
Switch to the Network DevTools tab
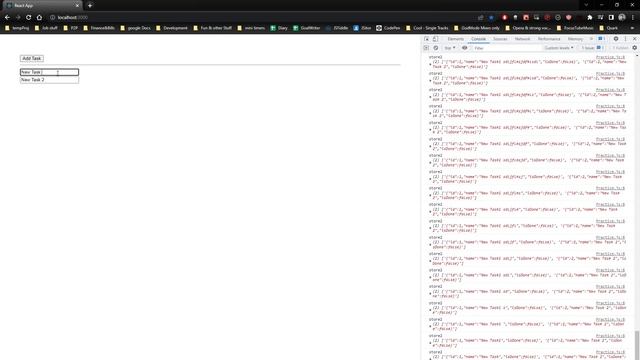point(522,39)
